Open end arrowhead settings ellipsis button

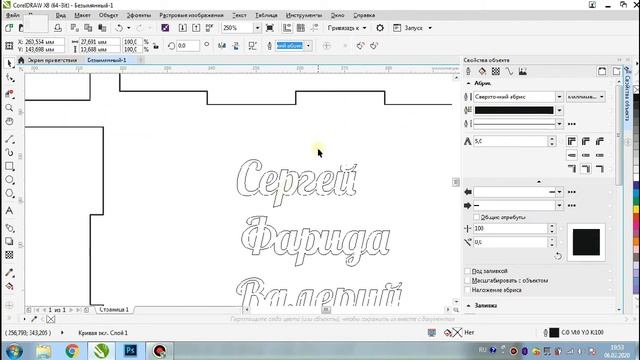(x=572, y=205)
